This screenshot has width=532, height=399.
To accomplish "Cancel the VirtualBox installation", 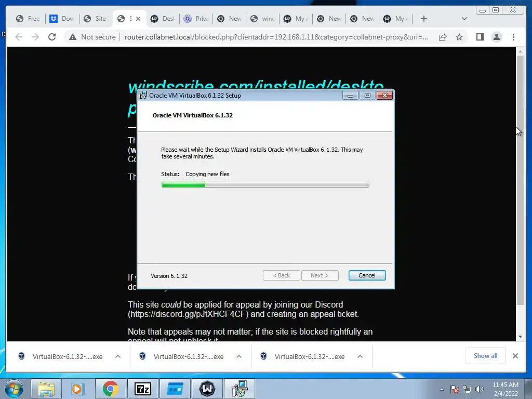I will coord(367,275).
